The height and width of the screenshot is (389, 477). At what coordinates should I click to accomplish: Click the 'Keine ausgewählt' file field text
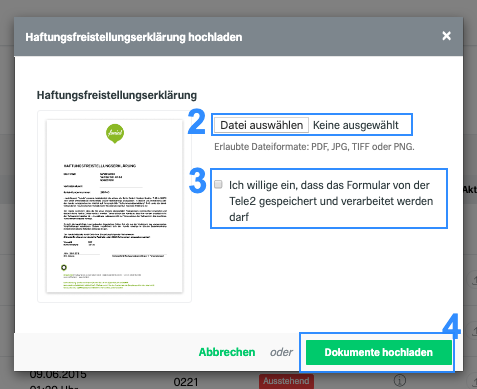click(355, 125)
